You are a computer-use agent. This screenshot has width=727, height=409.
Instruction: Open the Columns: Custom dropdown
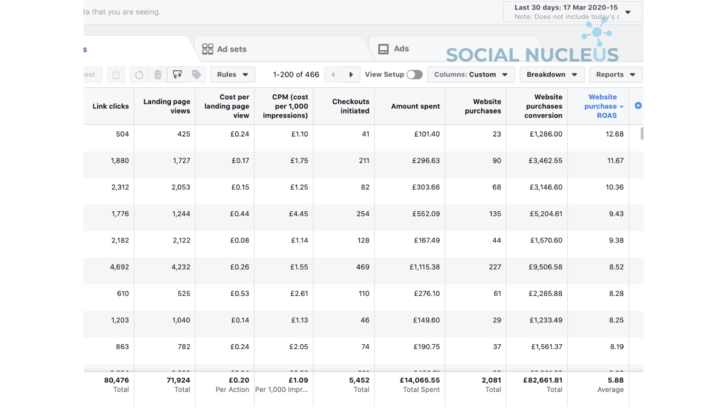pos(472,75)
